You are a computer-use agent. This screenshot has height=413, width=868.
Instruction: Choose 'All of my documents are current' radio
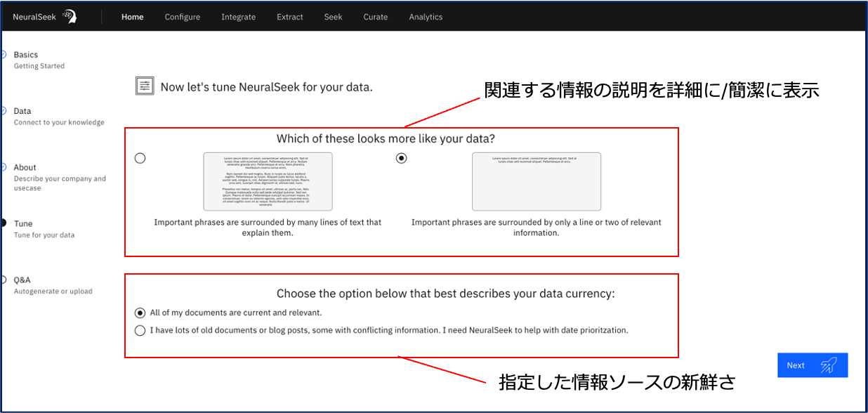(x=140, y=313)
